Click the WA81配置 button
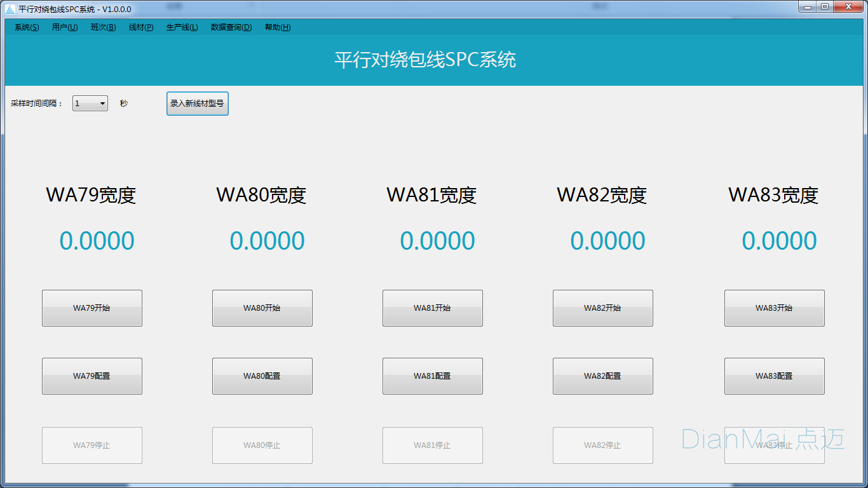This screenshot has height=488, width=868. pos(433,376)
